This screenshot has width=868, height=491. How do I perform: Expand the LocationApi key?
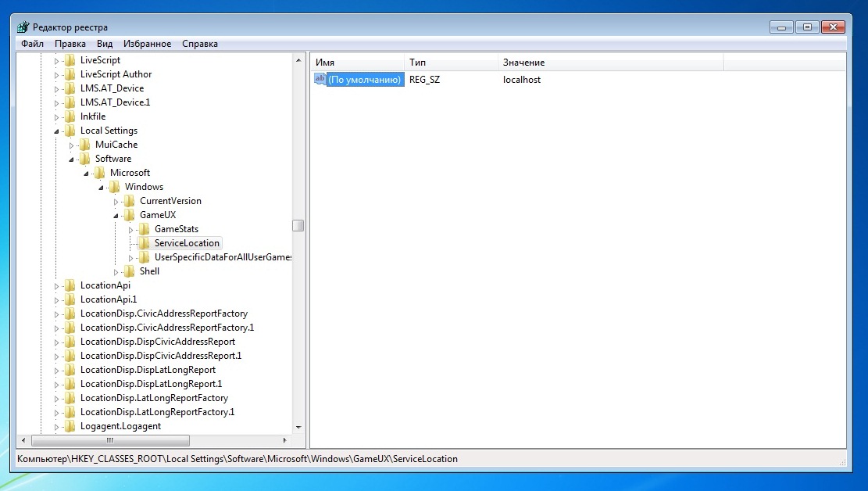click(x=56, y=286)
